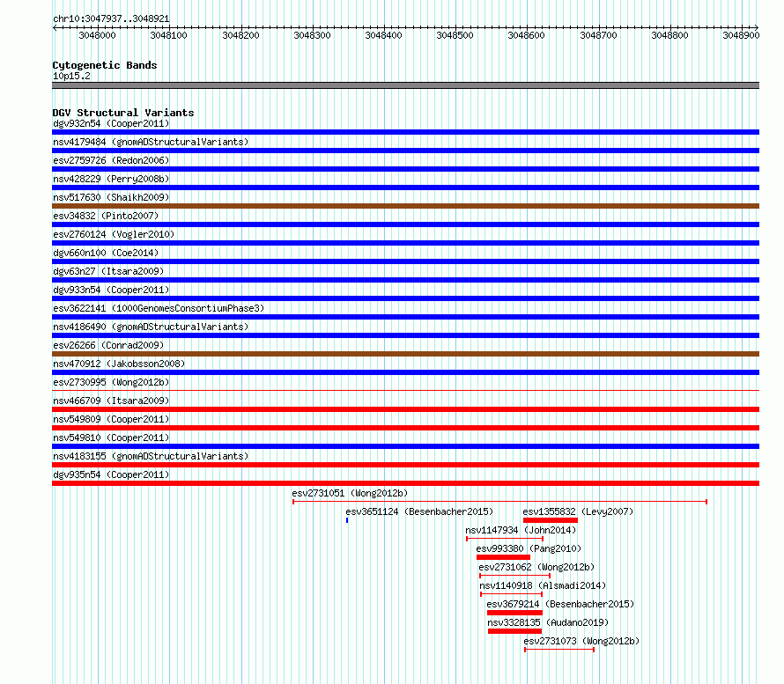This screenshot has height=684, width=784.
Task: Select the esv2731051 (Wong2012b) label
Action: (350, 493)
